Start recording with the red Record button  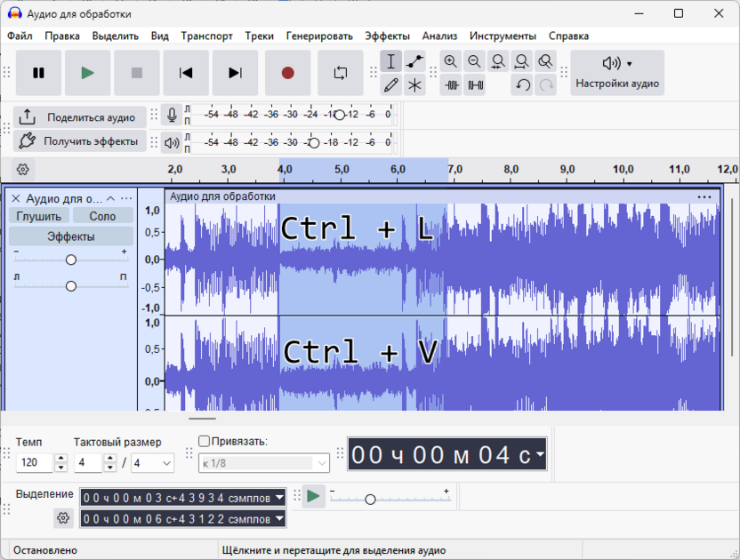click(x=288, y=73)
